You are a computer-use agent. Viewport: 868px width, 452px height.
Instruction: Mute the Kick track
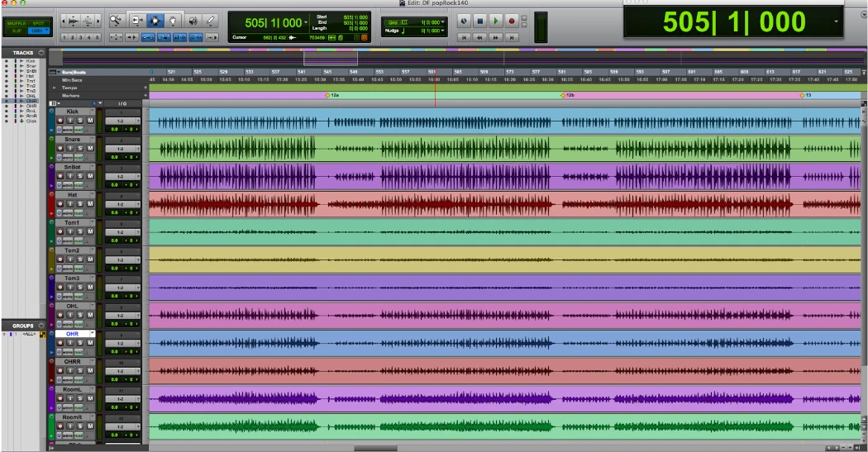tap(90, 121)
